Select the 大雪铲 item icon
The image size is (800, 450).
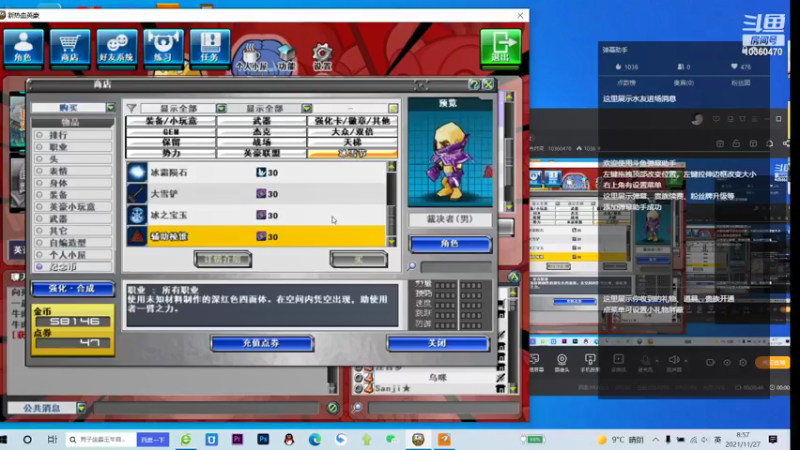click(137, 194)
